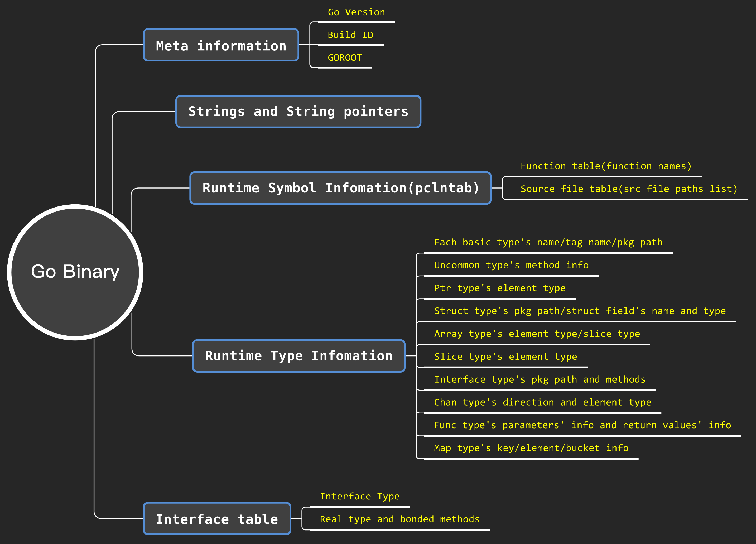Click Each basic type's name item
Viewport: 756px width, 544px height.
[548, 243]
